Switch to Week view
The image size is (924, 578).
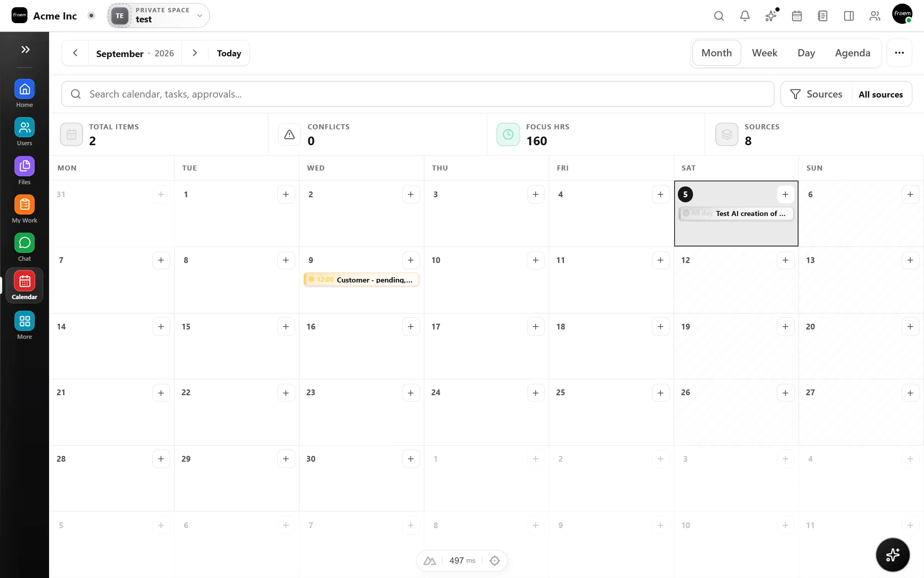click(764, 53)
